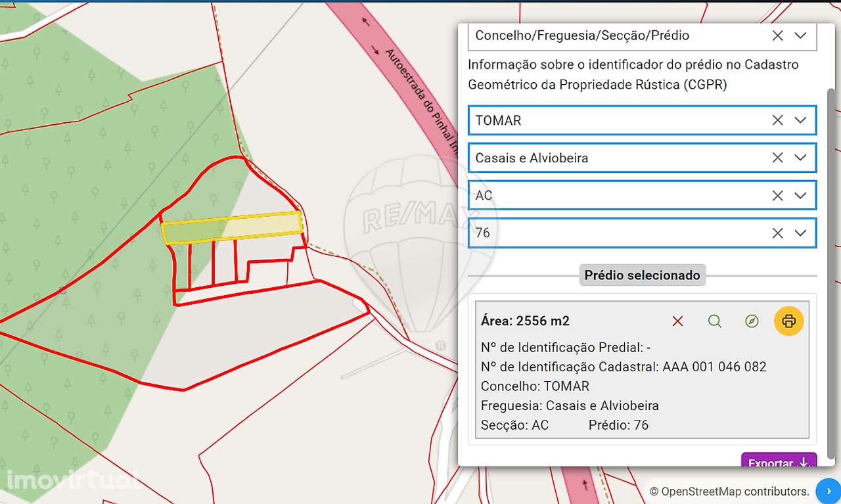Open the TOMAR concelho dropdown arrow

(x=800, y=120)
